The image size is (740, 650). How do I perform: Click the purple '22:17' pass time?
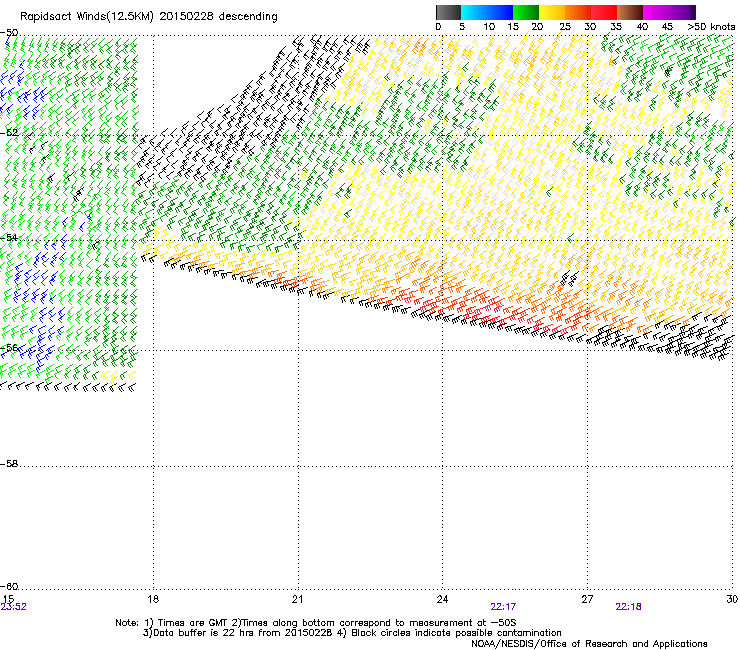tap(503, 607)
